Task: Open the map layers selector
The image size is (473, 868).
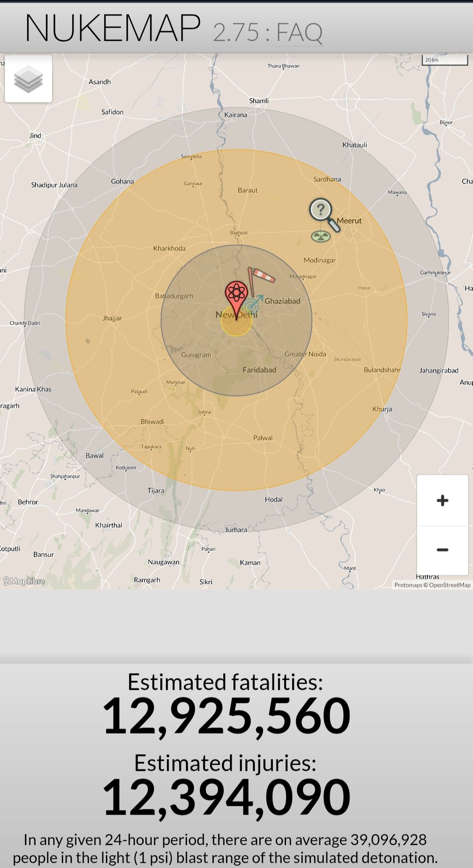Action: click(28, 79)
